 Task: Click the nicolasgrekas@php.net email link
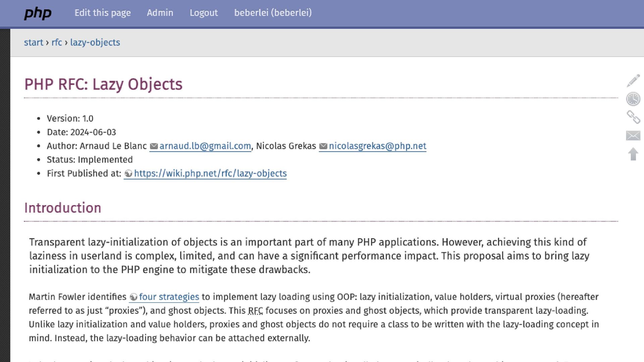[377, 146]
